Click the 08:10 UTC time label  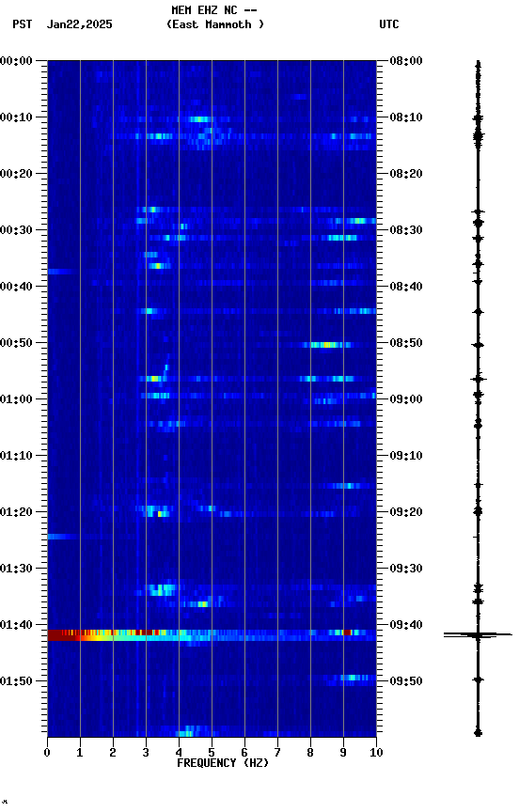click(406, 117)
